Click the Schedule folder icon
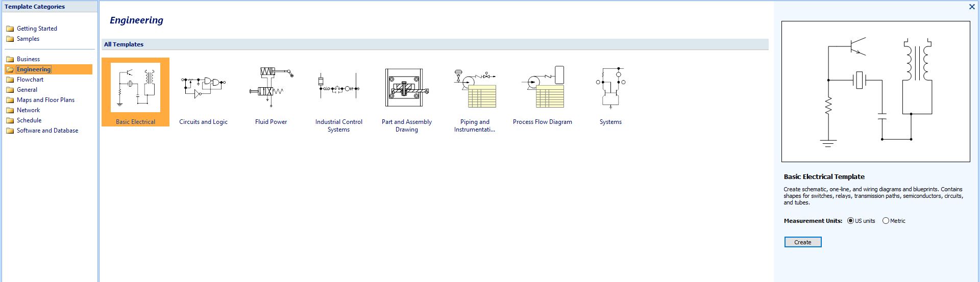Viewport: 980px width, 282px height. point(10,120)
